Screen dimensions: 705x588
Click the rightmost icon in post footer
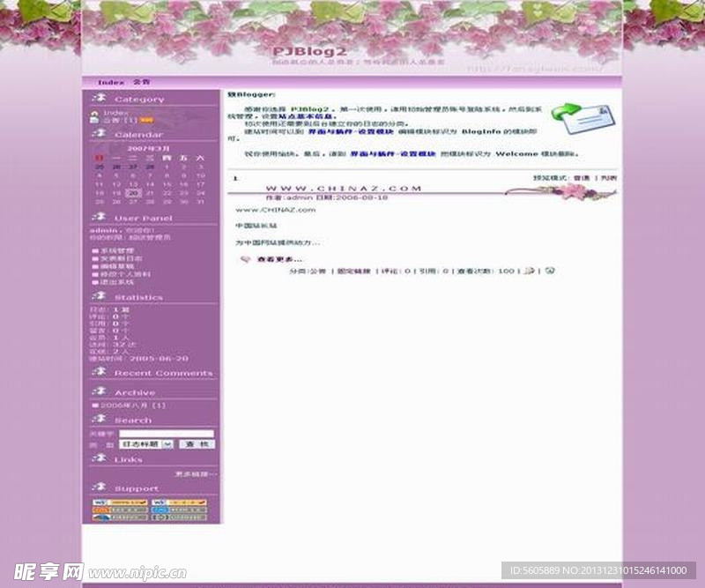point(550,271)
